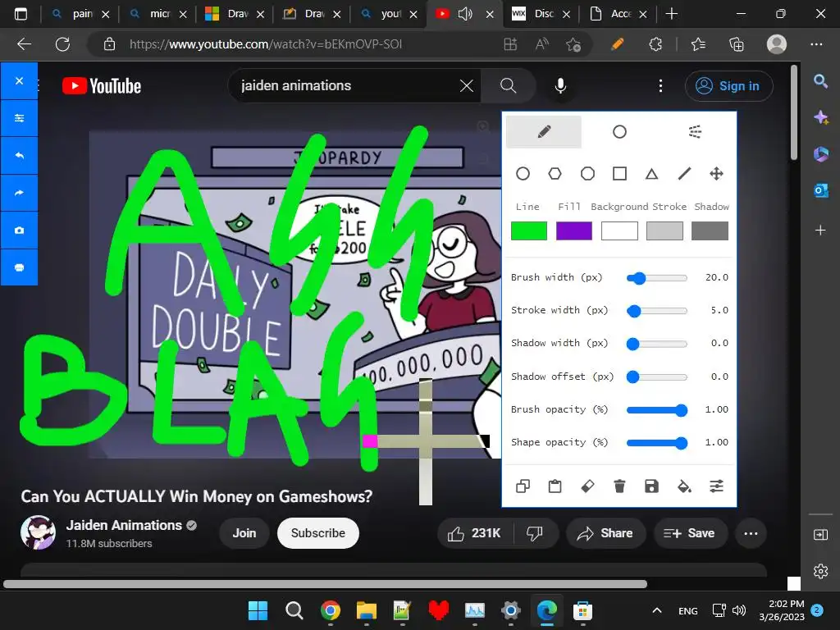
Task: Choose the circle shape tool
Action: click(523, 174)
